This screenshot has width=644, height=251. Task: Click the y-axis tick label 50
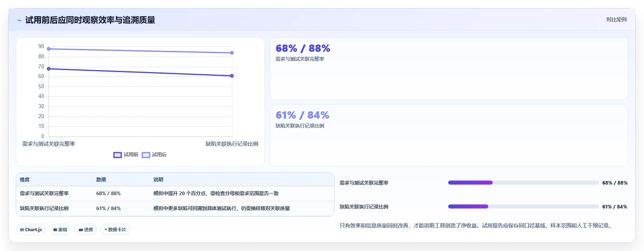(41, 86)
